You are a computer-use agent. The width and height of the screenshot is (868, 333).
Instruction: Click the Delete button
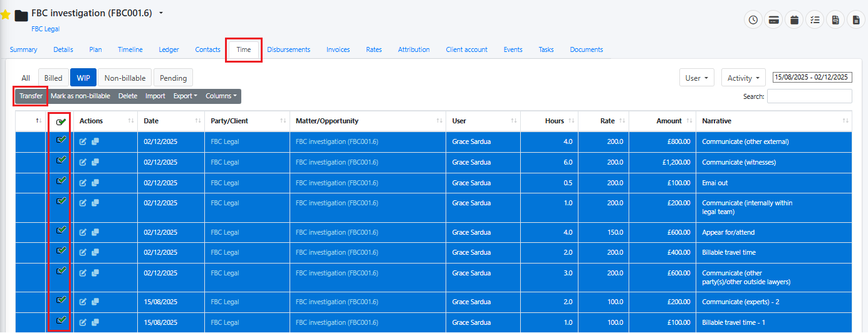point(128,96)
